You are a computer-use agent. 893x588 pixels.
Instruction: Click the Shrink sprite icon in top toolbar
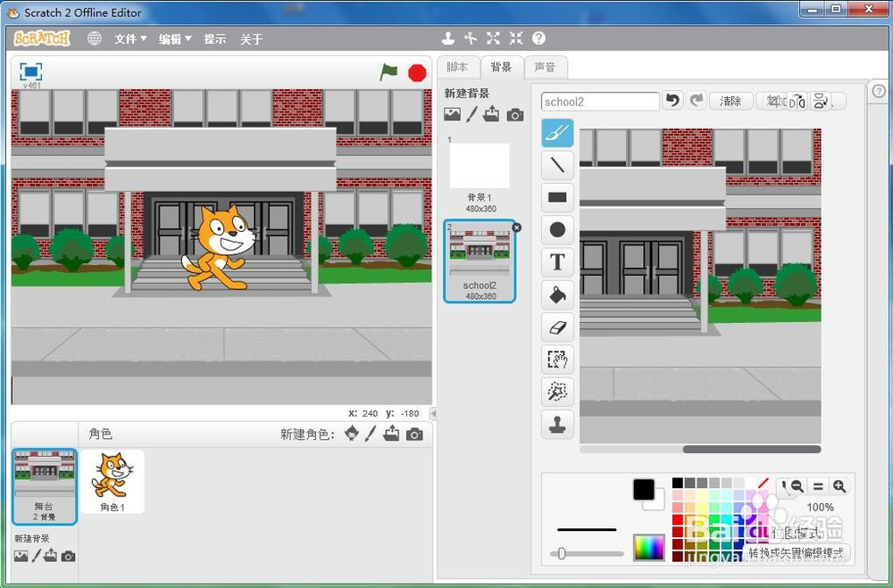tap(516, 38)
